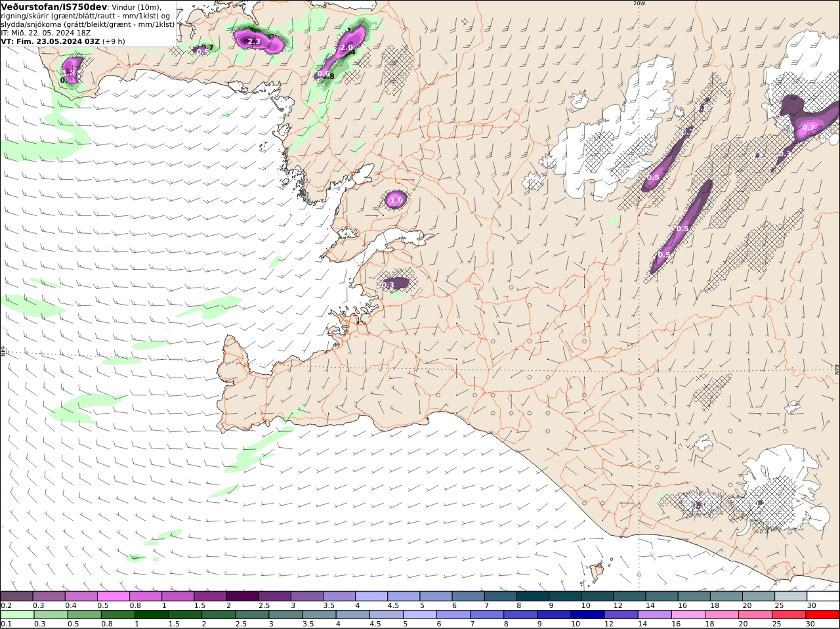Pick the lower legend swatch between 3 and 3.5
840x629 pixels.
tap(285, 615)
